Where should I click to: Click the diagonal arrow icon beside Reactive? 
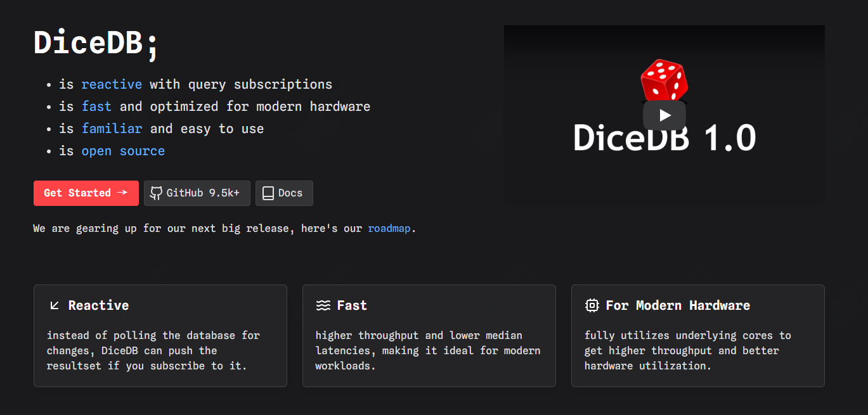click(x=55, y=305)
